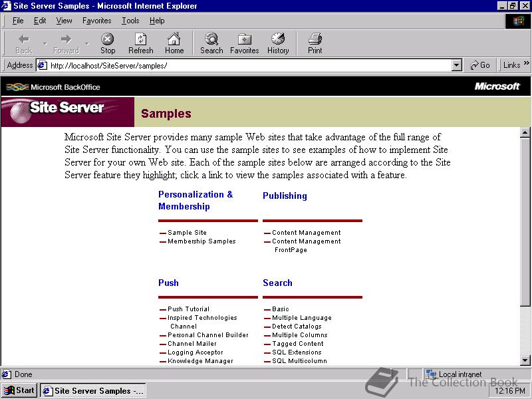This screenshot has height=399, width=532.
Task: Select Site Server Samples taskbar button
Action: click(x=93, y=391)
